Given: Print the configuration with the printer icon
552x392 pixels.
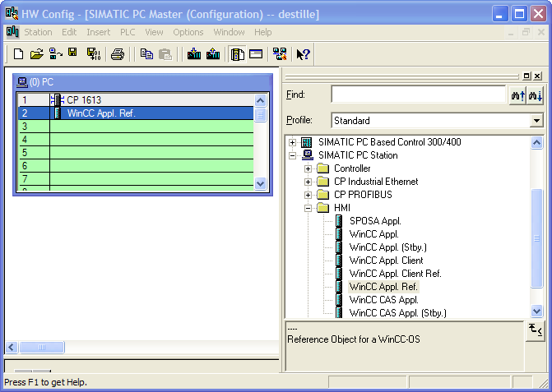Looking at the screenshot, I should (x=118, y=54).
